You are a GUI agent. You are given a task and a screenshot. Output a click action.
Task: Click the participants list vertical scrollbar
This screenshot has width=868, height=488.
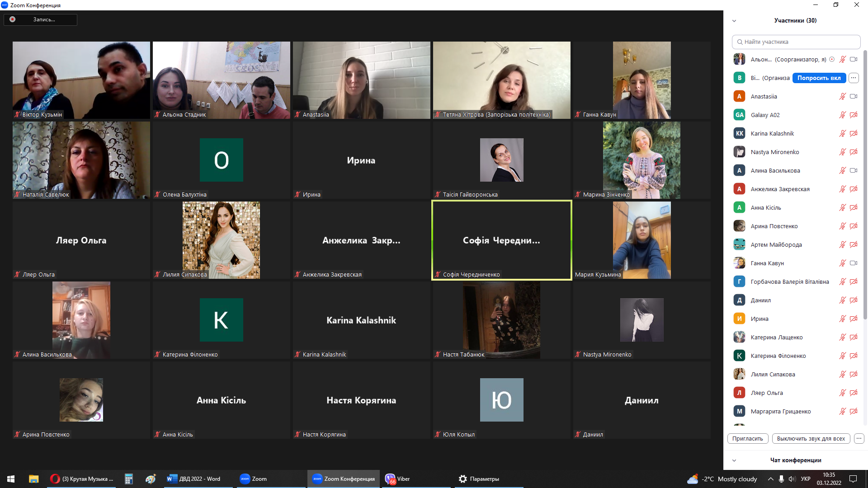[865, 181]
